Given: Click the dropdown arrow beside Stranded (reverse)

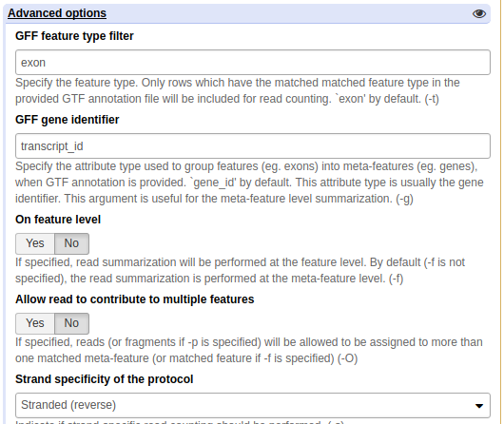Looking at the screenshot, I should pos(479,406).
